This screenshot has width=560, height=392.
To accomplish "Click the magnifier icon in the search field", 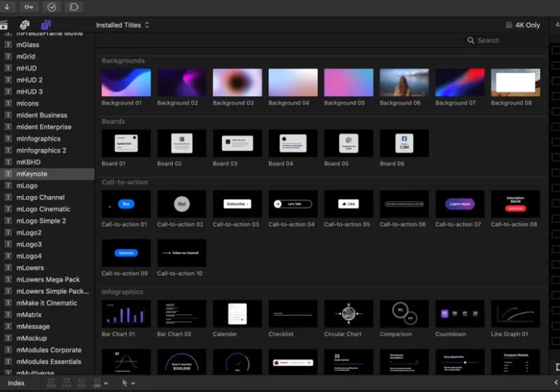I will pyautogui.click(x=471, y=41).
